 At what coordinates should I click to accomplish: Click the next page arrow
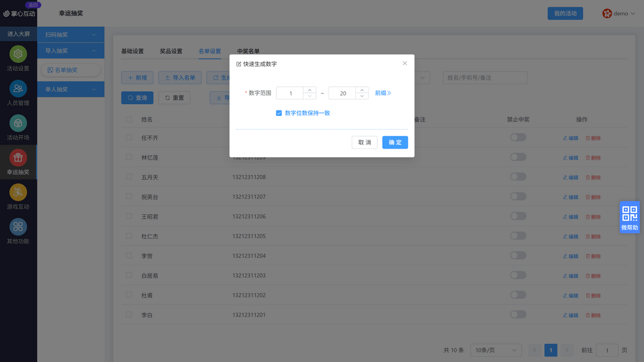pyautogui.click(x=567, y=350)
